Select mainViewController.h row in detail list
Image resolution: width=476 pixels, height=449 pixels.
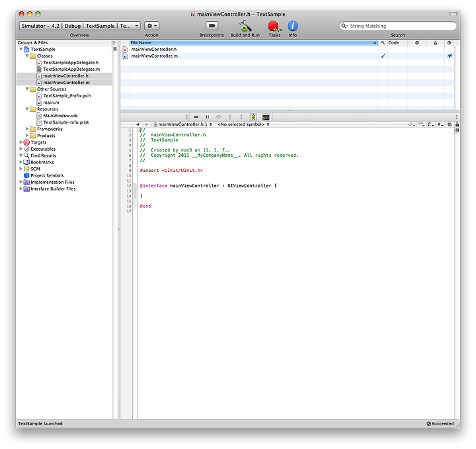coord(287,49)
